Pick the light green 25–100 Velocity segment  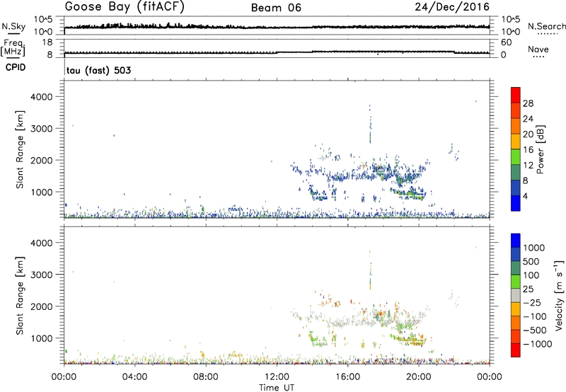516,282
